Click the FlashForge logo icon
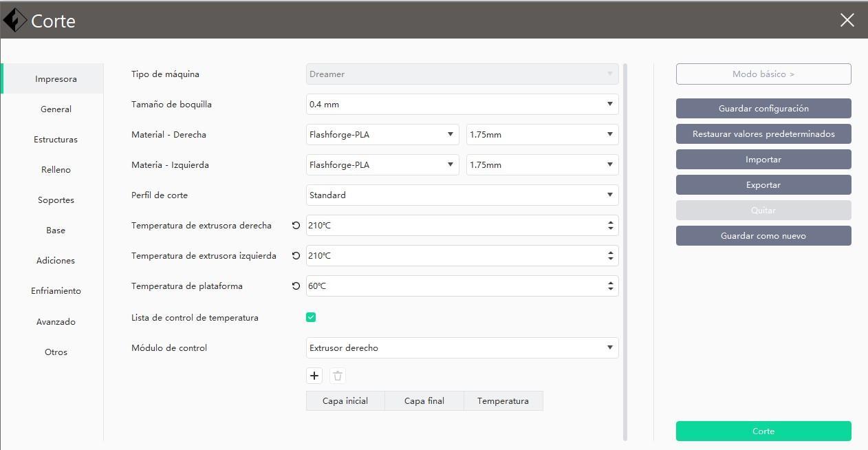Screen dimensions: 868x450 14,21
